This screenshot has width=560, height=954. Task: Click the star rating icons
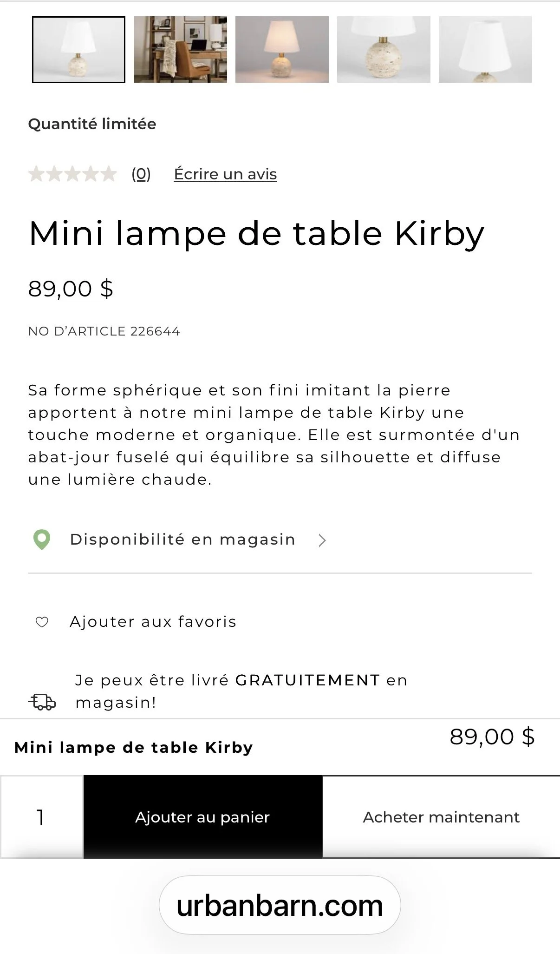pyautogui.click(x=72, y=174)
